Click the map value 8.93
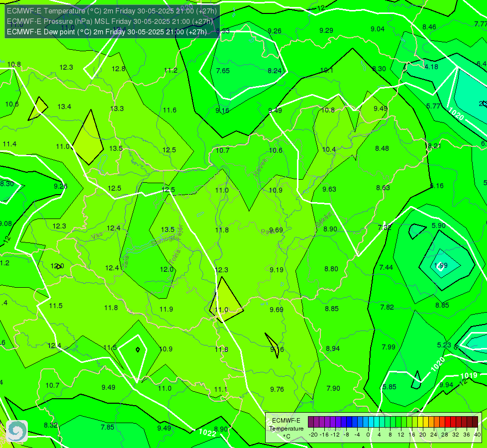Screen dimensions: 487x448 223,31
